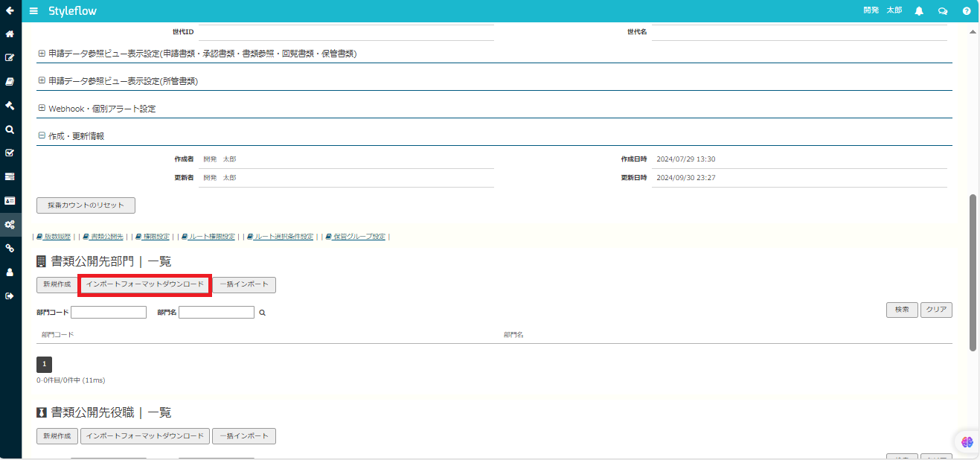980x460 pixels.
Task: Open the 版数履歴 anchor link
Action: [x=54, y=237]
